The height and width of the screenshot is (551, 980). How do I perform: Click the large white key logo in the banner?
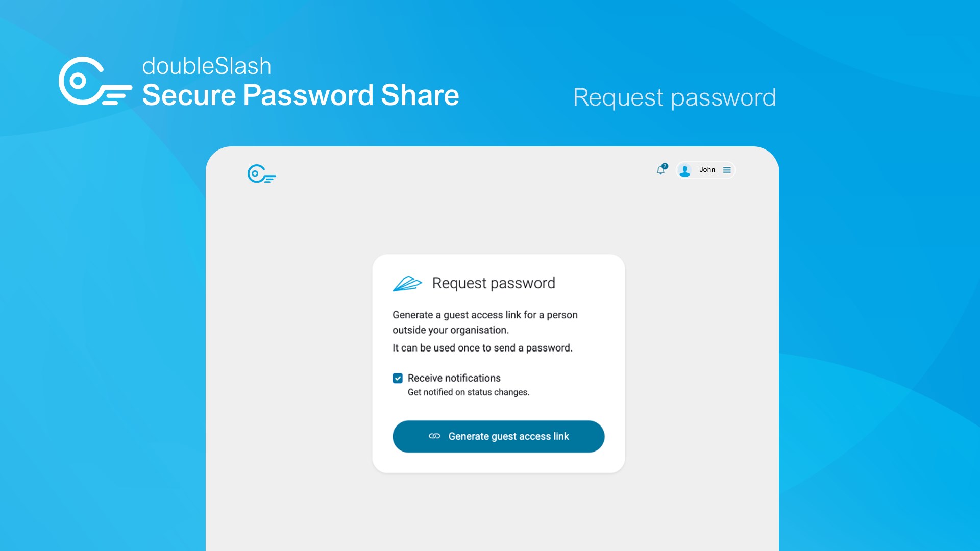(x=95, y=81)
